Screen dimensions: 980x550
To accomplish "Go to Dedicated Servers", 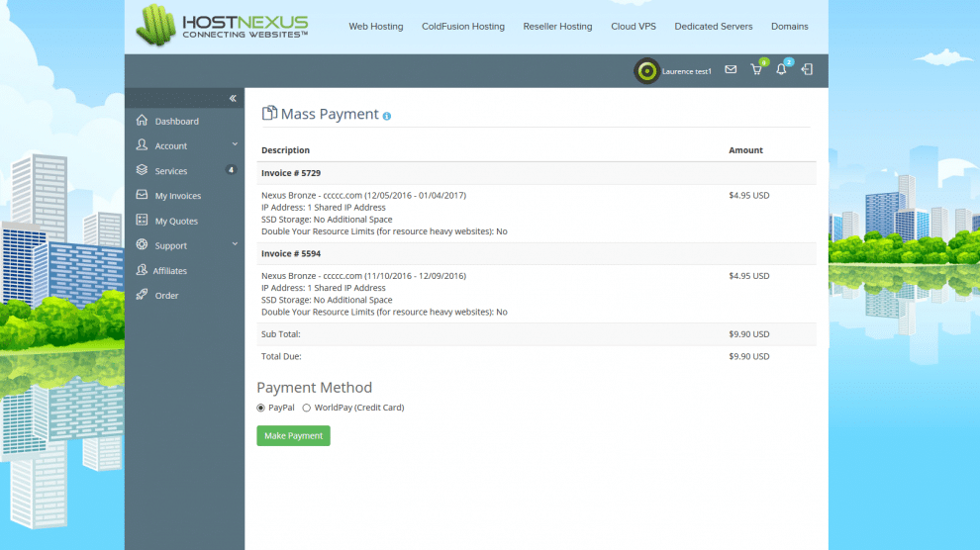I will [x=713, y=27].
